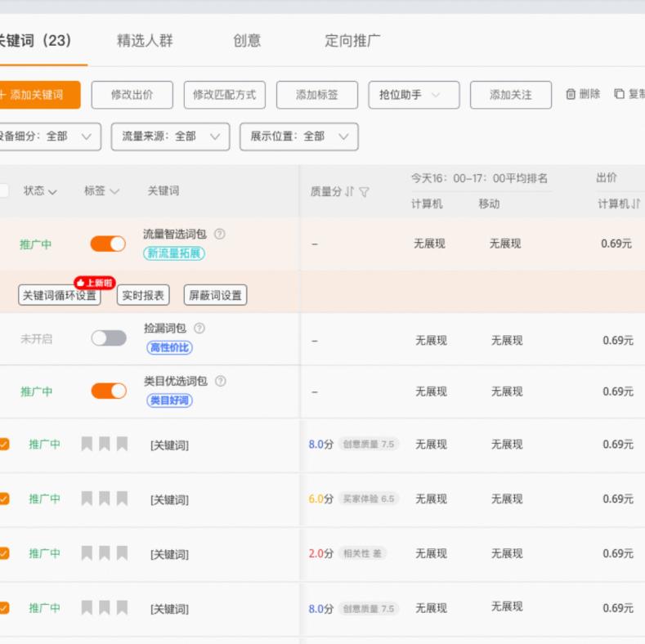Open 关键词循环设置 button
The height and width of the screenshot is (644, 645).
[x=60, y=295]
